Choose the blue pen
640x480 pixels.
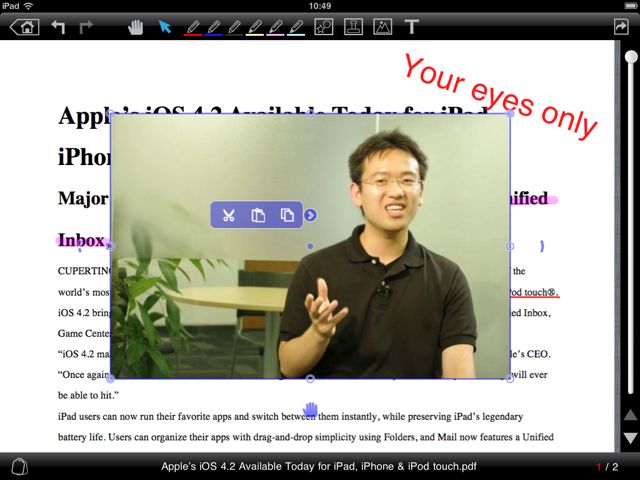click(x=213, y=28)
